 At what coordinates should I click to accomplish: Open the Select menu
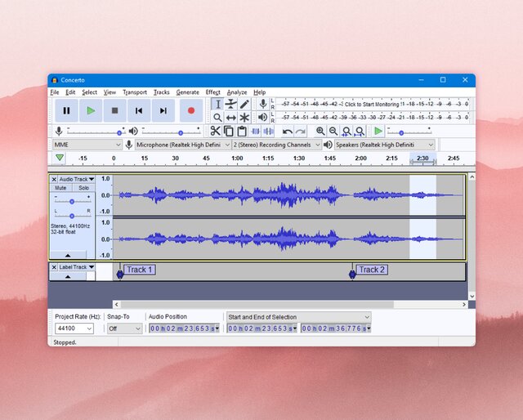click(x=89, y=92)
